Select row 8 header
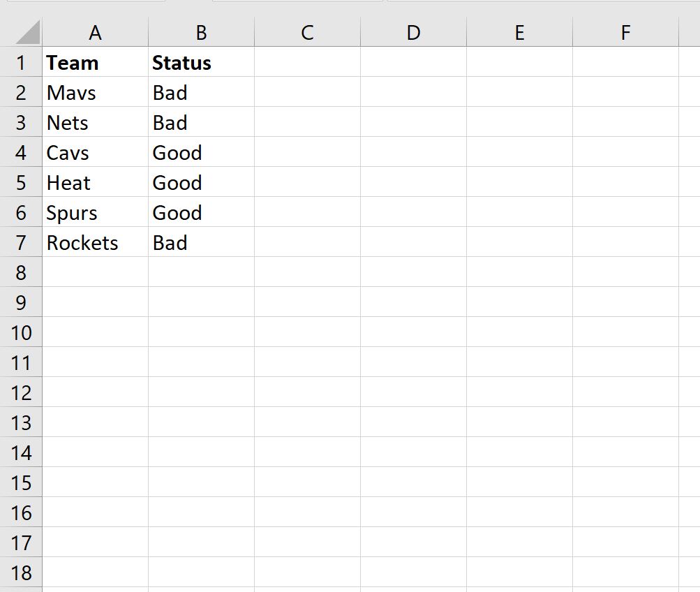 click(x=21, y=272)
